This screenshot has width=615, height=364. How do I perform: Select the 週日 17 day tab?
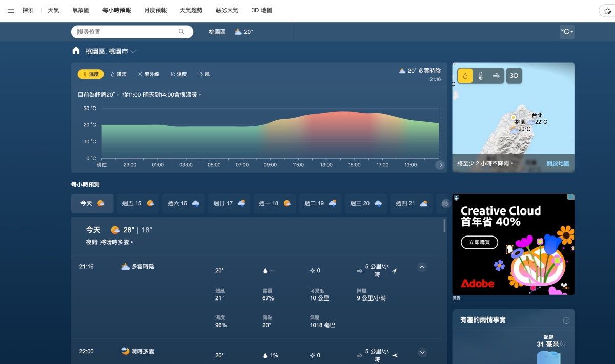229,203
